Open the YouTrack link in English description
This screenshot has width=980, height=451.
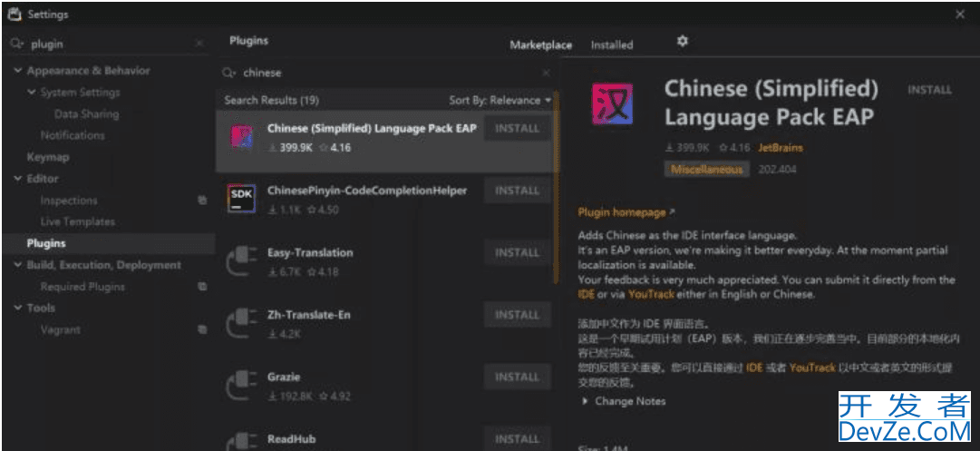(x=651, y=294)
